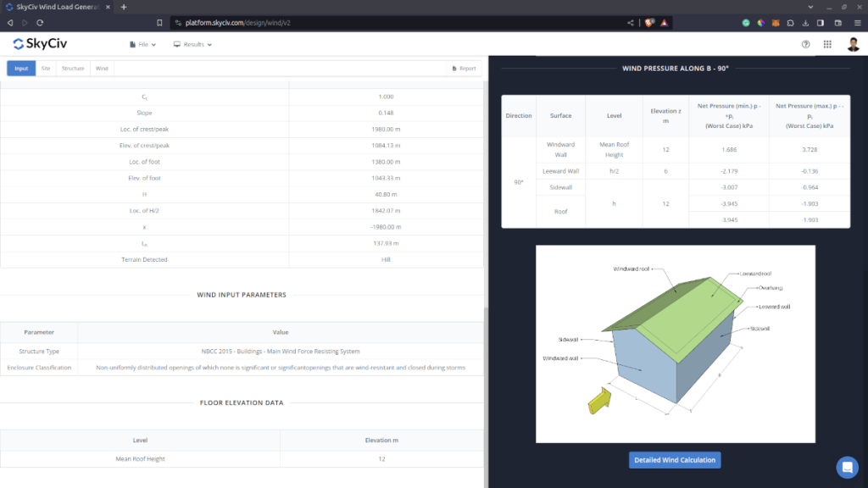Image resolution: width=868 pixels, height=488 pixels.
Task: Open the help question mark icon
Action: coord(805,44)
